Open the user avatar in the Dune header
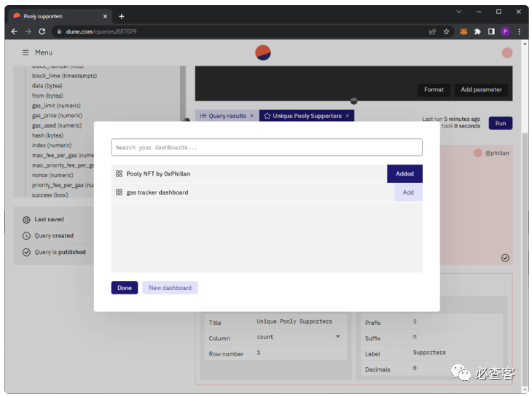The height and width of the screenshot is (397, 532). (x=507, y=53)
